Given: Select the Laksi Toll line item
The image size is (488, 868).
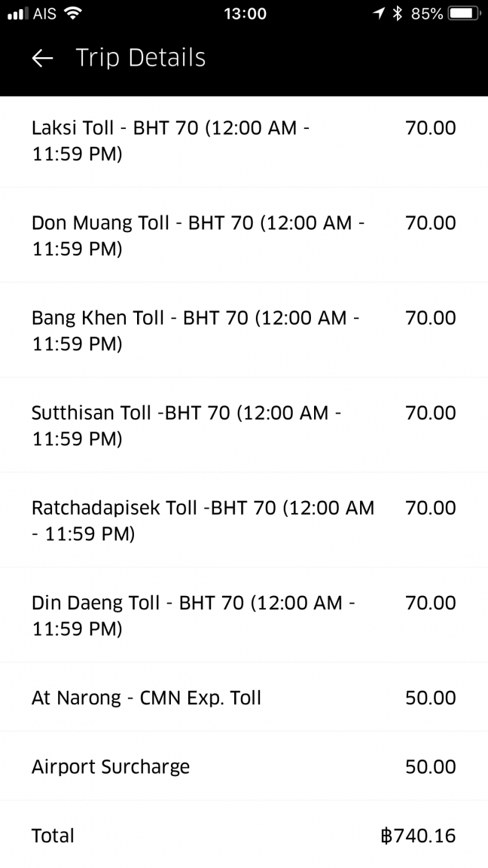Looking at the screenshot, I should click(244, 141).
